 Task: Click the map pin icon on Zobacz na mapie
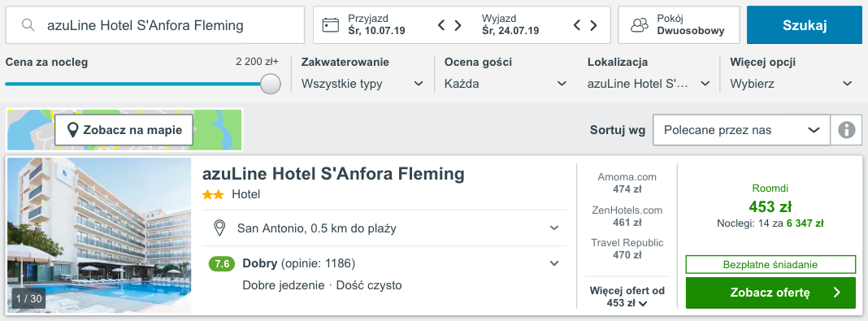click(x=72, y=130)
